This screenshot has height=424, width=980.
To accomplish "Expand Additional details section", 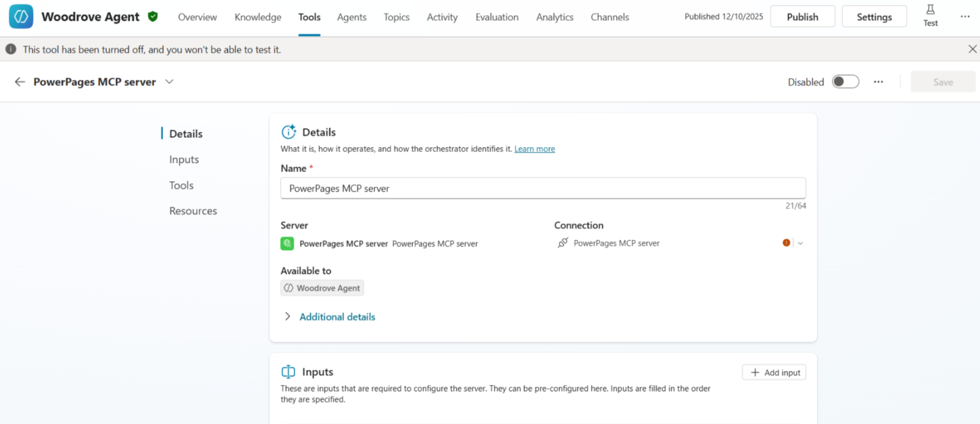I will point(287,317).
